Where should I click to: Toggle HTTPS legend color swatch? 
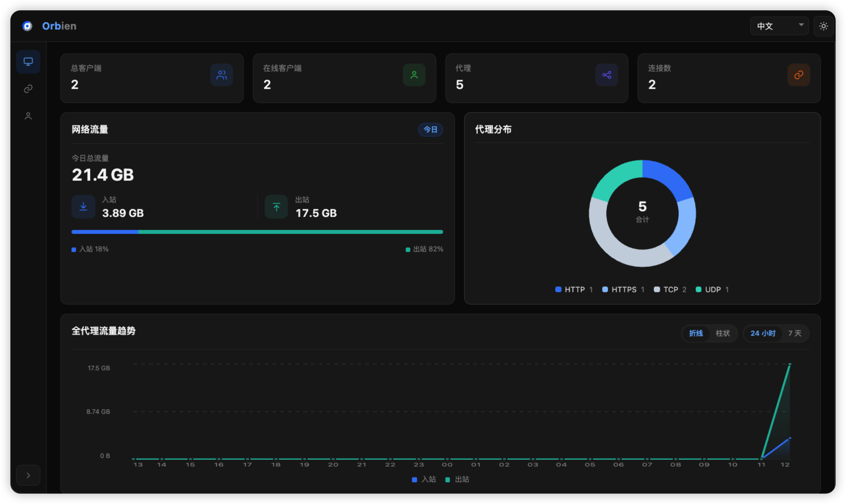click(605, 289)
